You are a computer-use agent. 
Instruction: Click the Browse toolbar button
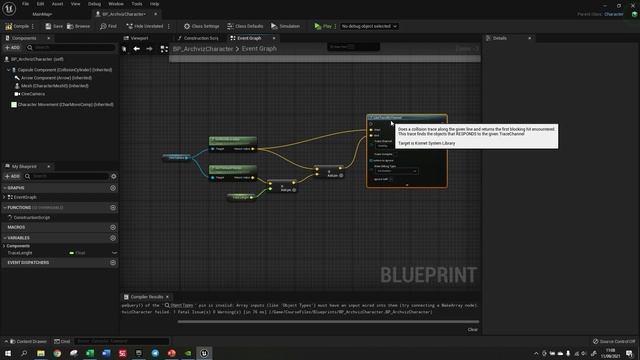pyautogui.click(x=78, y=26)
